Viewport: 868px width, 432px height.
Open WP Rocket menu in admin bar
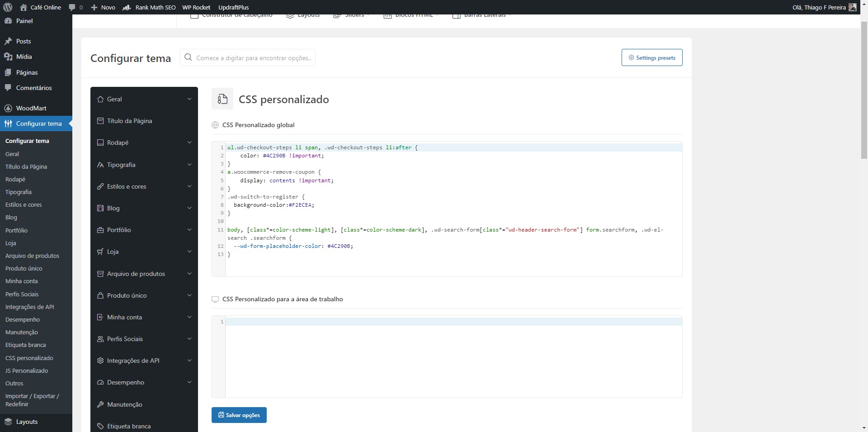196,7
